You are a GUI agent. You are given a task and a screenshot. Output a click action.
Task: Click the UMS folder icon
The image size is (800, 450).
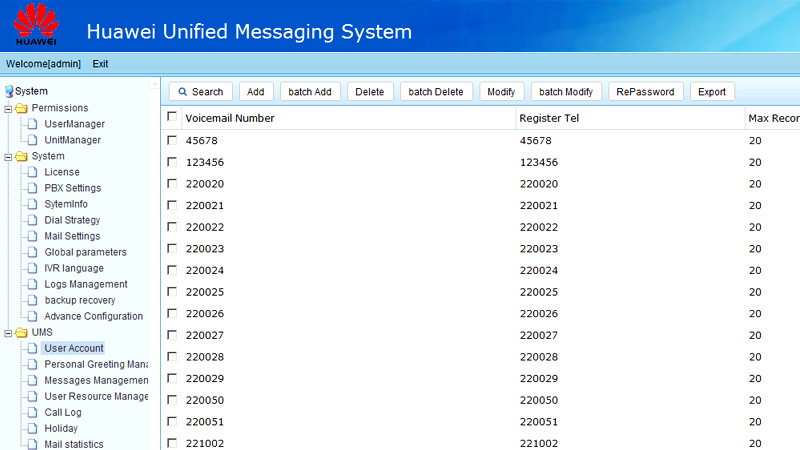click(21, 333)
